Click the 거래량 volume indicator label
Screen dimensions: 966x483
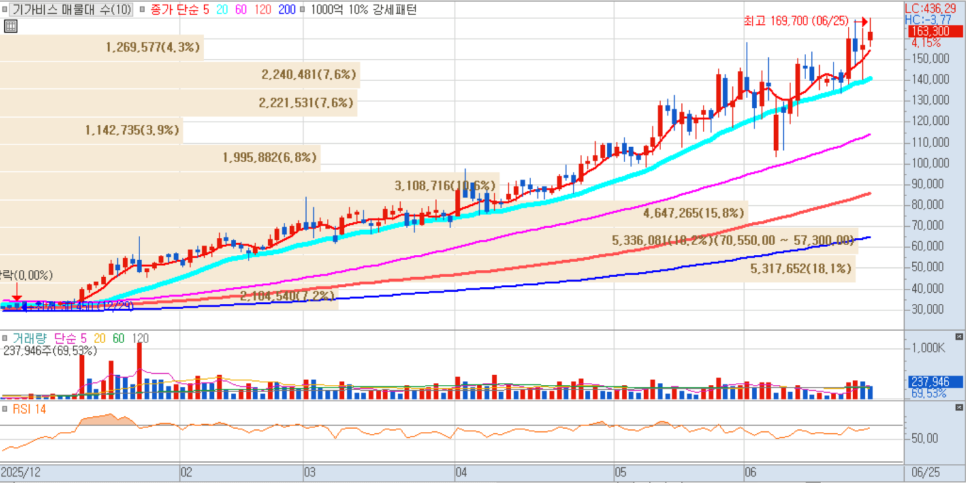click(x=31, y=338)
